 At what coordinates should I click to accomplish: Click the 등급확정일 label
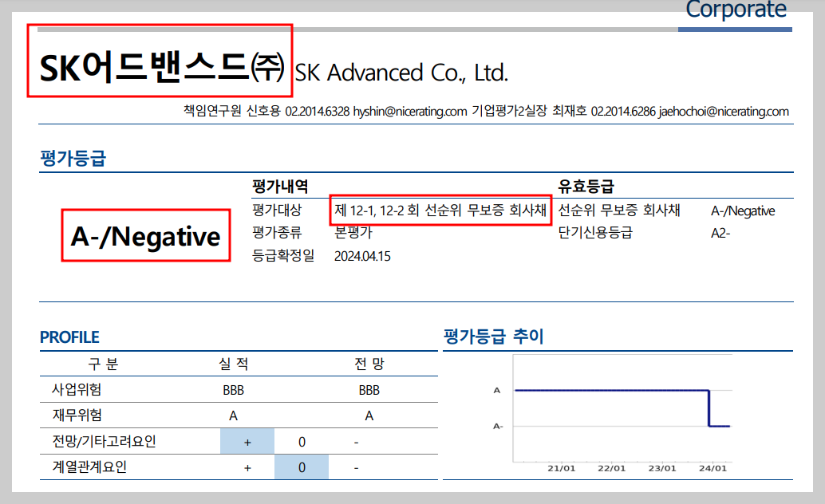tap(283, 256)
